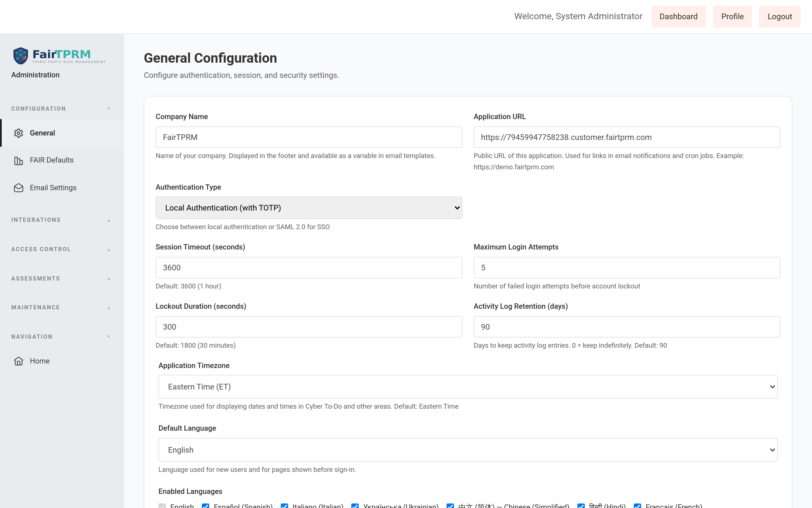This screenshot has height=508, width=812.
Task: Toggle the Español (Spanish) language checkbox
Action: coord(205,506)
